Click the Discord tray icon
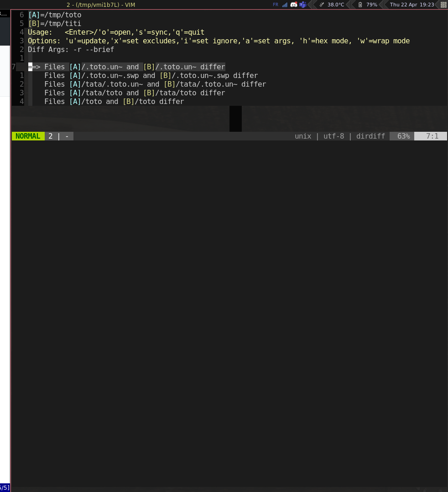 (x=293, y=5)
